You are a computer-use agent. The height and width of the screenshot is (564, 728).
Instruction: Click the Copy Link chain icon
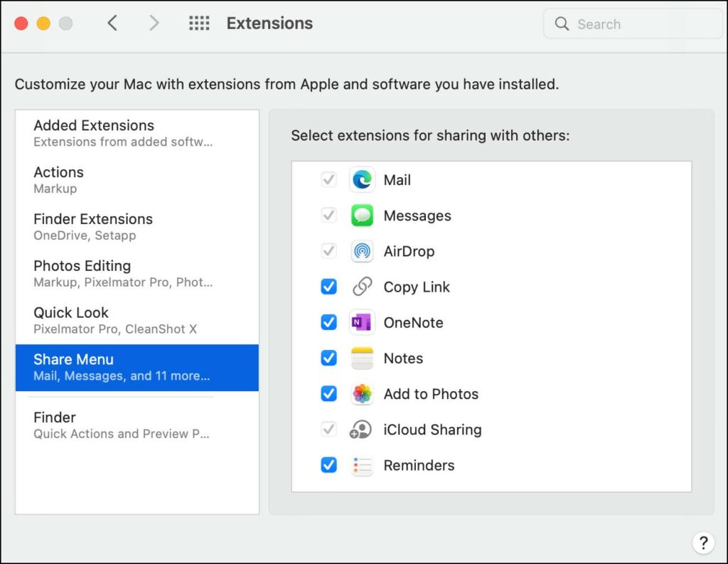click(x=362, y=287)
